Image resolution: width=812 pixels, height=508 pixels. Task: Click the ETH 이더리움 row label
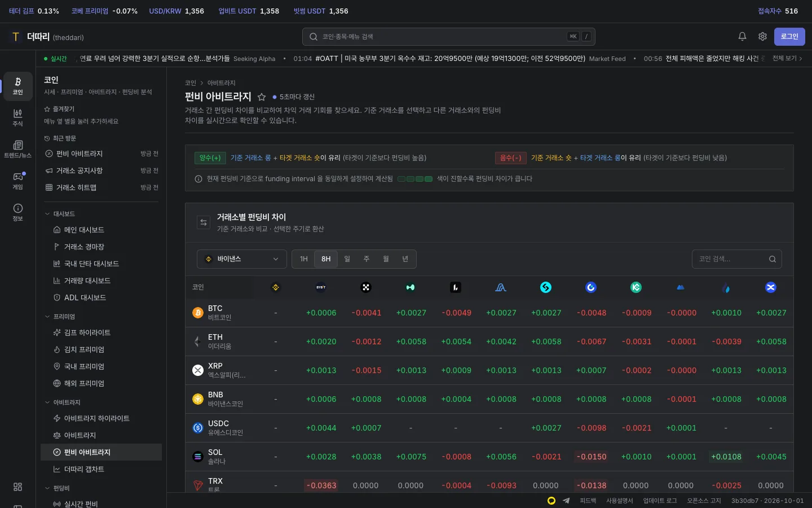220,341
